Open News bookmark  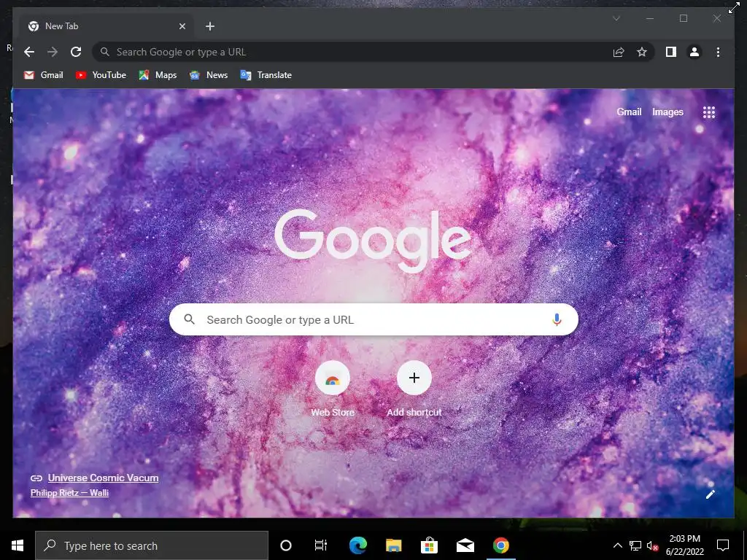pos(209,75)
